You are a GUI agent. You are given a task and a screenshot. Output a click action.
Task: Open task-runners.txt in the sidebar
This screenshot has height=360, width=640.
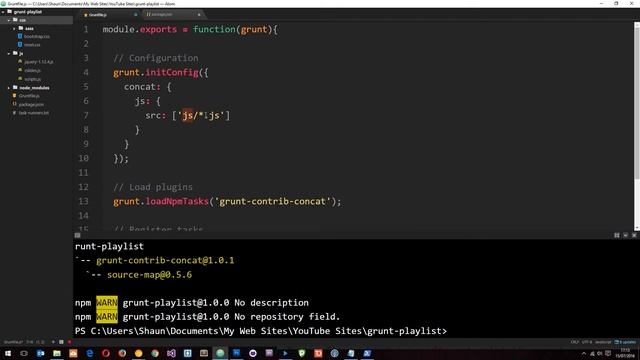pyautogui.click(x=33, y=113)
